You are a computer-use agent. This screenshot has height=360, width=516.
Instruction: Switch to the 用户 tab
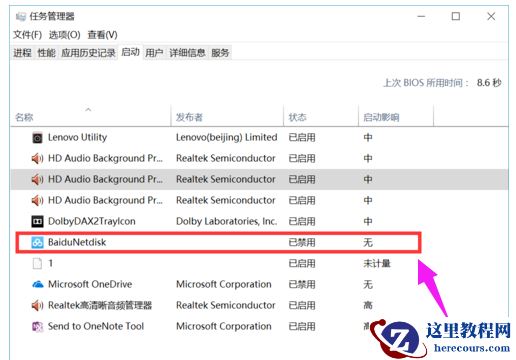click(x=154, y=53)
